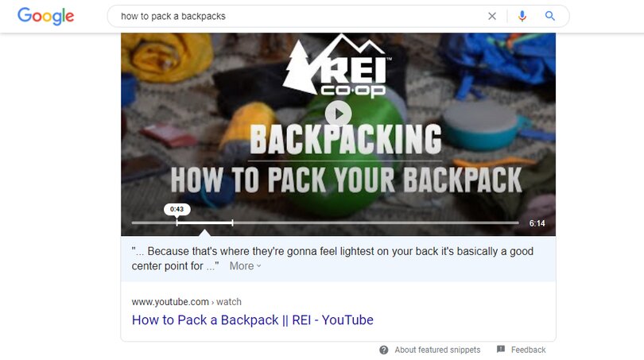644x360 pixels.
Task: Clear the search query with X
Action: 491,16
